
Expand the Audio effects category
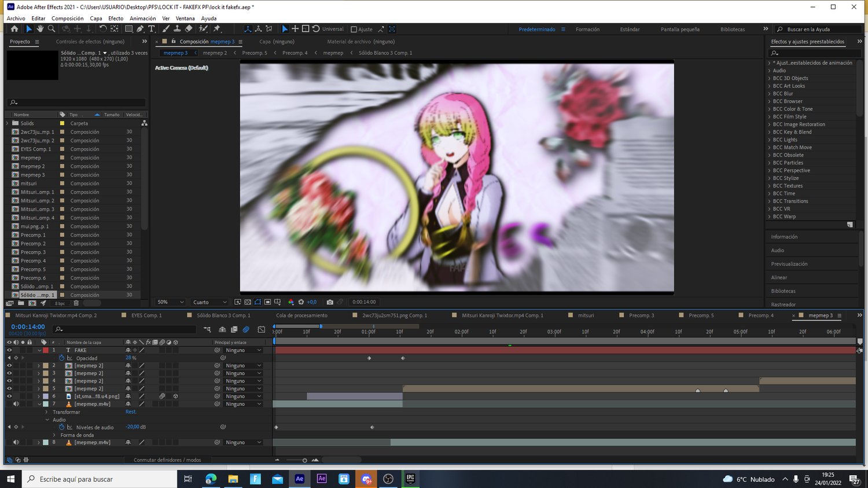pyautogui.click(x=769, y=71)
